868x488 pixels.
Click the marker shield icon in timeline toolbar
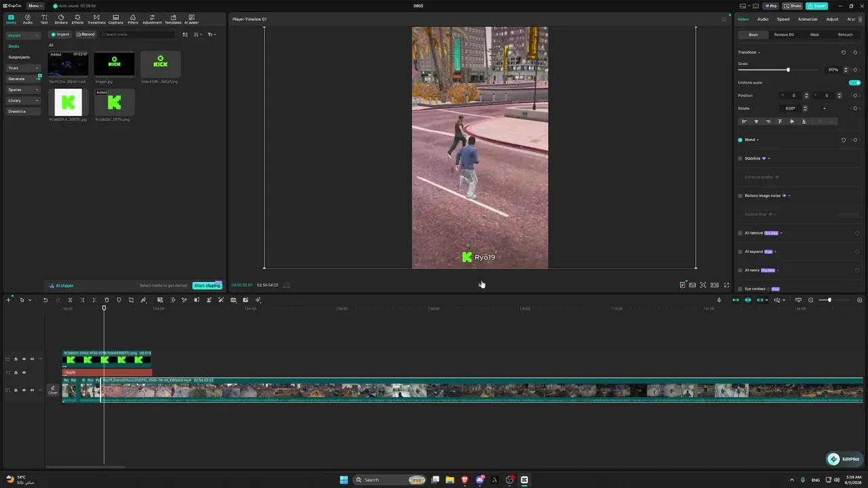[119, 300]
